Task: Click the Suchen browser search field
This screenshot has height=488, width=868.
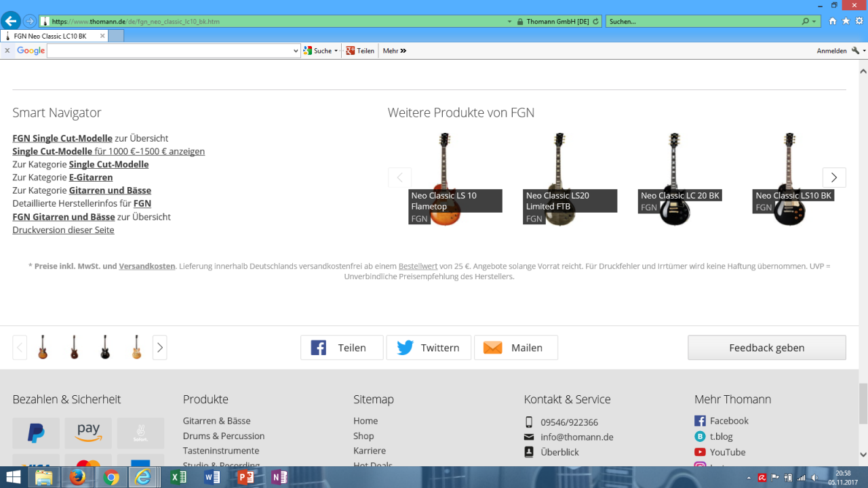Action: click(703, 22)
